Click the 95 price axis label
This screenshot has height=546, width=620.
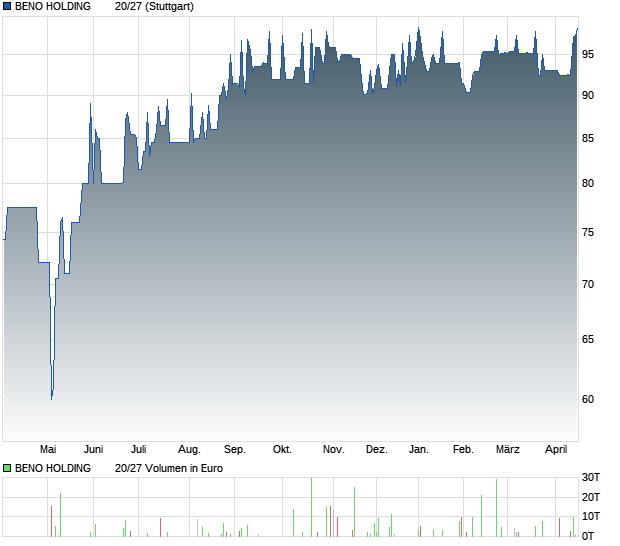[588, 54]
